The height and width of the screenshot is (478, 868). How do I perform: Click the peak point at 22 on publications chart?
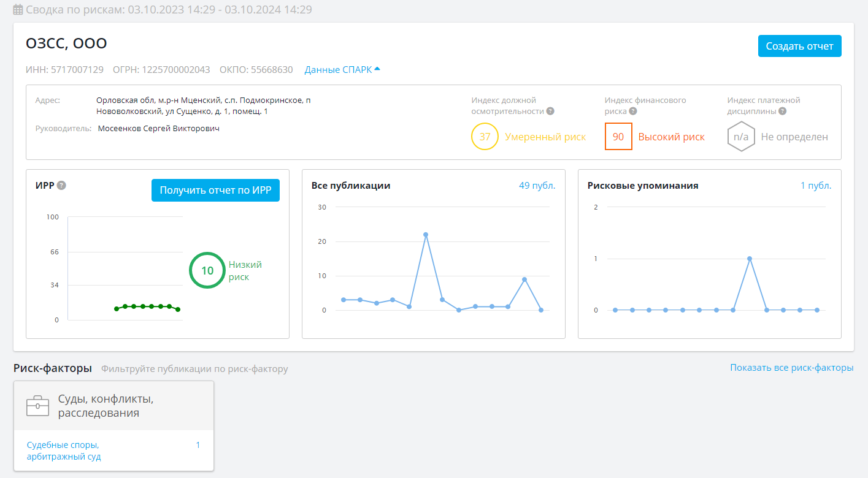click(x=425, y=235)
